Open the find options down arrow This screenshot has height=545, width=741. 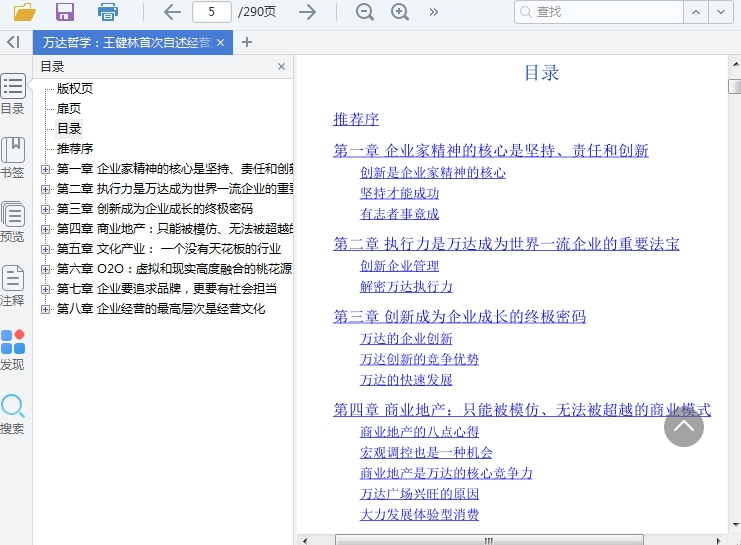click(x=721, y=12)
